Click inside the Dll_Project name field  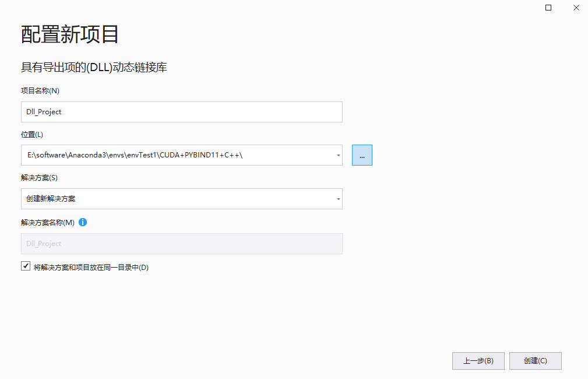181,111
